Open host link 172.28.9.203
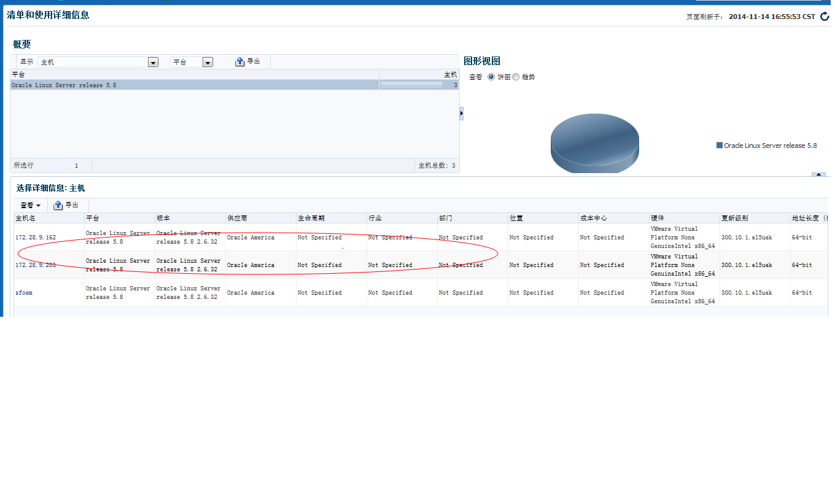Image resolution: width=835 pixels, height=504 pixels. pos(36,265)
